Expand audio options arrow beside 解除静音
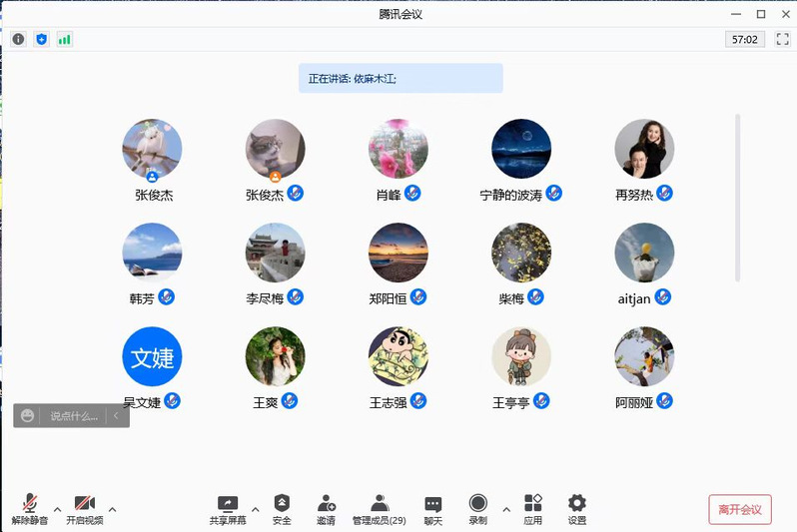This screenshot has height=532, width=797. tap(58, 509)
